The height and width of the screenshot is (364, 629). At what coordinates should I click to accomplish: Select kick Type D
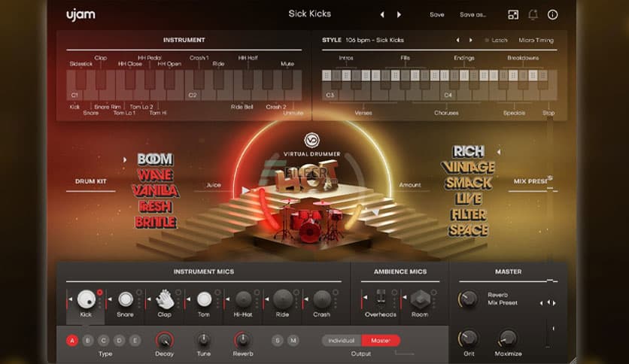119,341
